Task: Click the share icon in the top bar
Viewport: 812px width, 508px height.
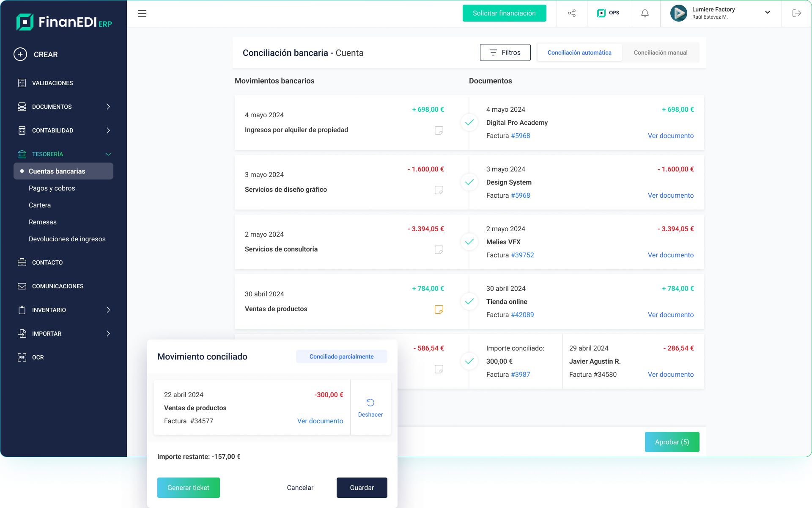Action: [x=572, y=13]
